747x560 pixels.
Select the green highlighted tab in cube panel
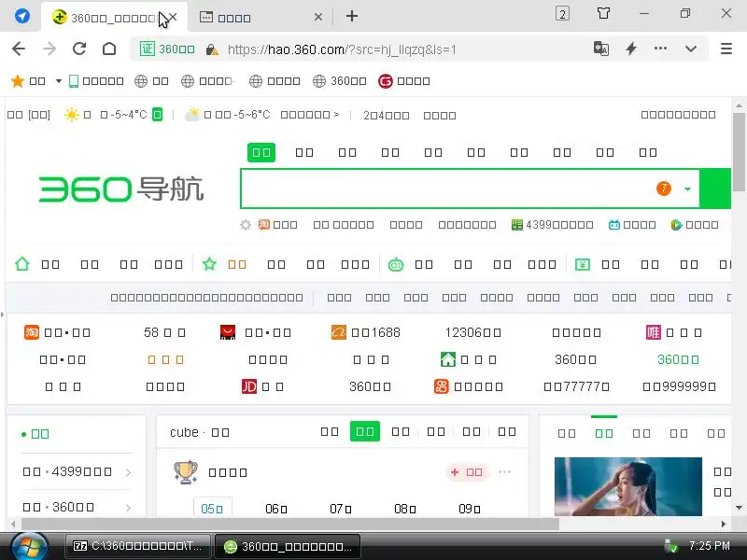[x=364, y=431]
